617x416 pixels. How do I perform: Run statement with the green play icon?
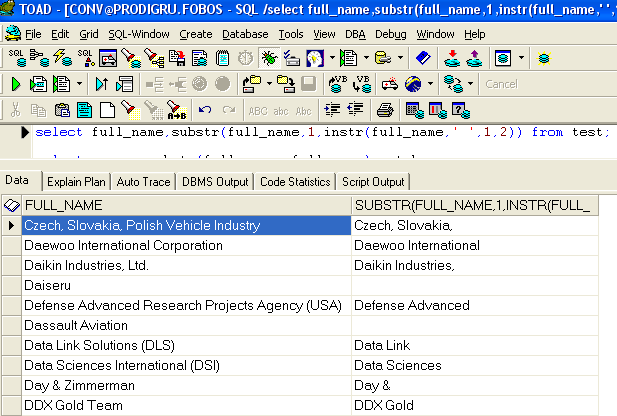16,84
